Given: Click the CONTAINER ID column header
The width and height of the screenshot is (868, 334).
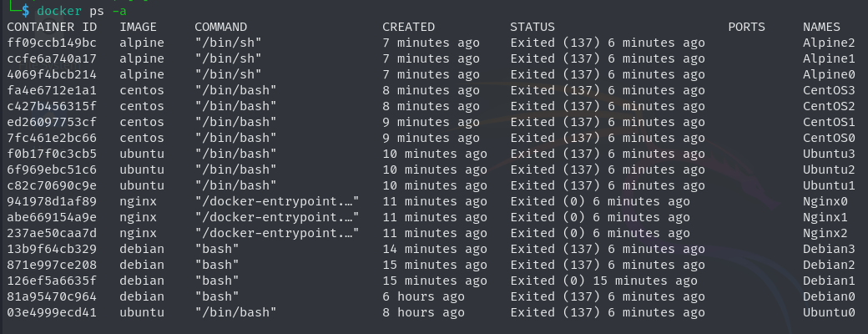Looking at the screenshot, I should pos(52,27).
